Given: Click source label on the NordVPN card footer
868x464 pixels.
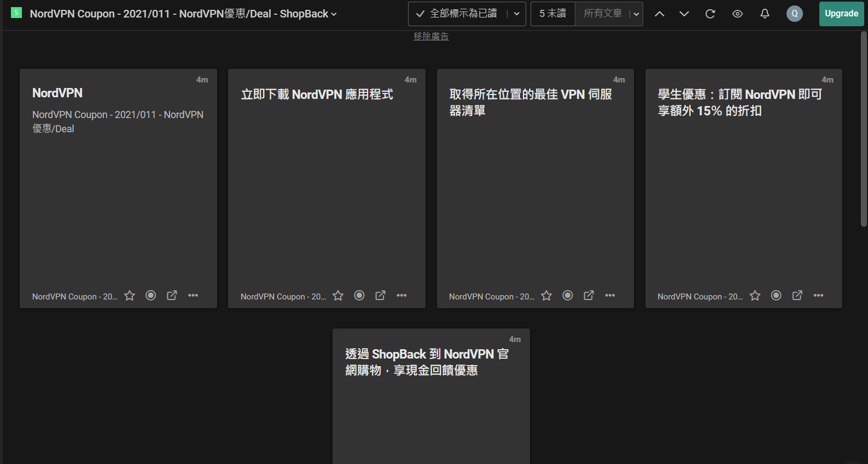Looking at the screenshot, I should (74, 297).
